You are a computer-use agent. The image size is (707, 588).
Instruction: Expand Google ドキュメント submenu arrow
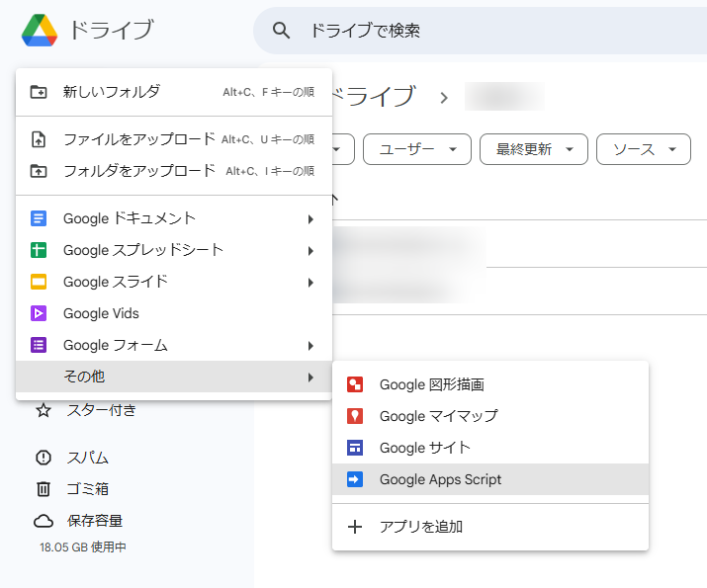pos(310,219)
